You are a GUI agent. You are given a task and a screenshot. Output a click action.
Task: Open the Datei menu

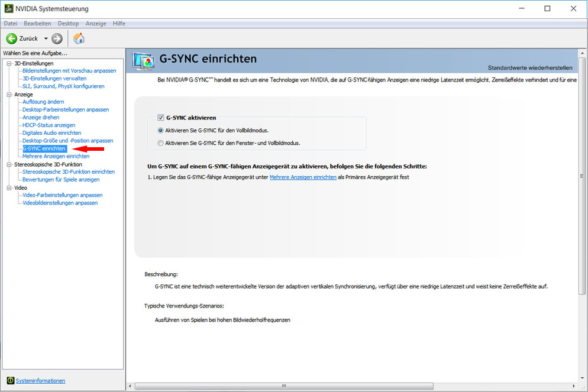click(x=11, y=23)
